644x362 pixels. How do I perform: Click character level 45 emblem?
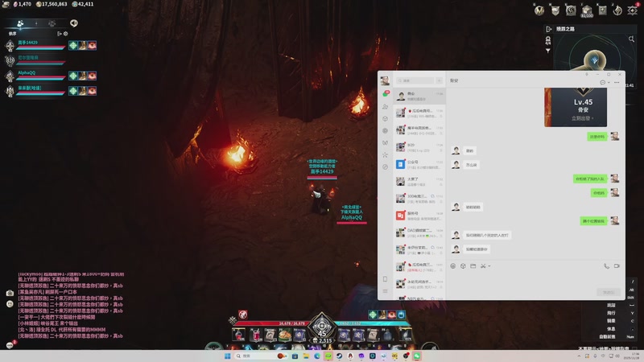322,327
